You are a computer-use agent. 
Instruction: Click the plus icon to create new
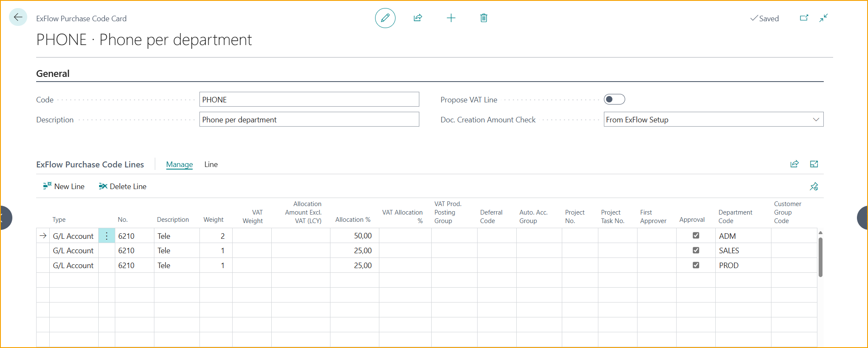(451, 18)
